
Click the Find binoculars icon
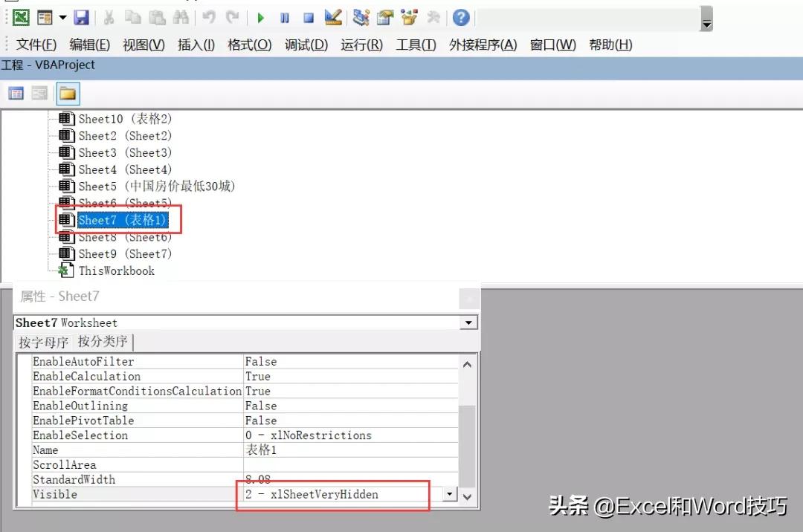[x=180, y=16]
